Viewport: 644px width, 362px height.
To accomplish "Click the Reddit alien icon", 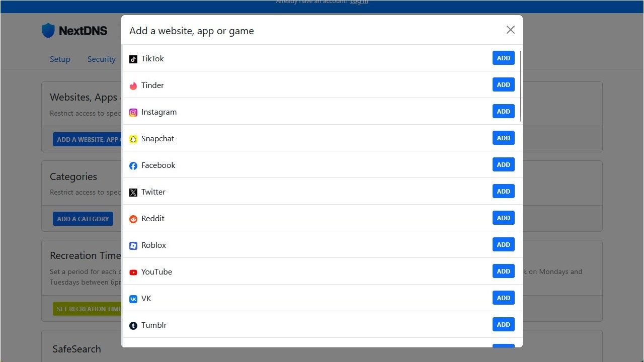I will coord(133,219).
